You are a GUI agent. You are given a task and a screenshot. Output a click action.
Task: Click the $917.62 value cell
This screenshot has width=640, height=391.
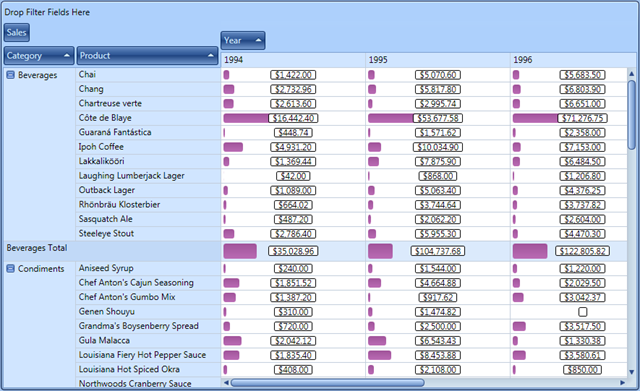438,298
